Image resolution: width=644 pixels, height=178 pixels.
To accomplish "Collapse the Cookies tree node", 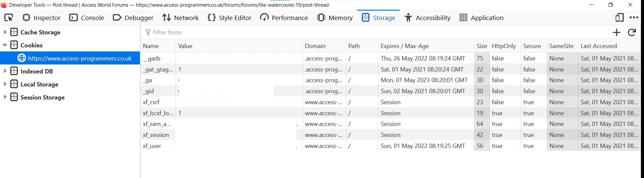I will (5, 45).
